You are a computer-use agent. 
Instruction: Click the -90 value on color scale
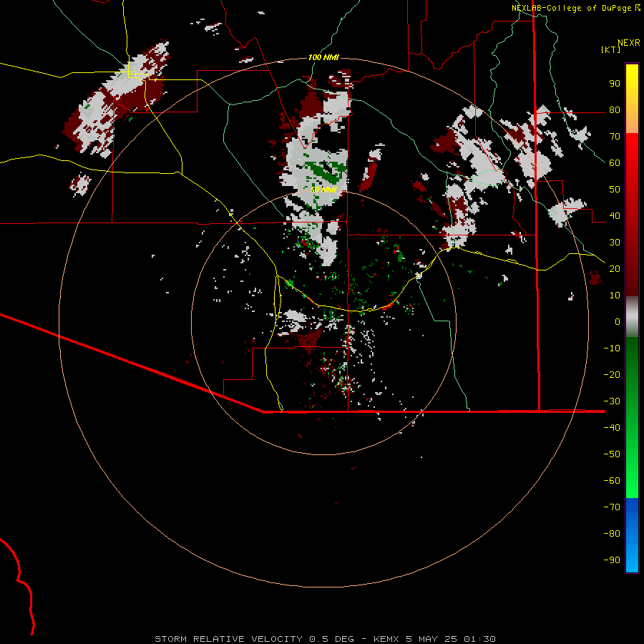(612, 560)
